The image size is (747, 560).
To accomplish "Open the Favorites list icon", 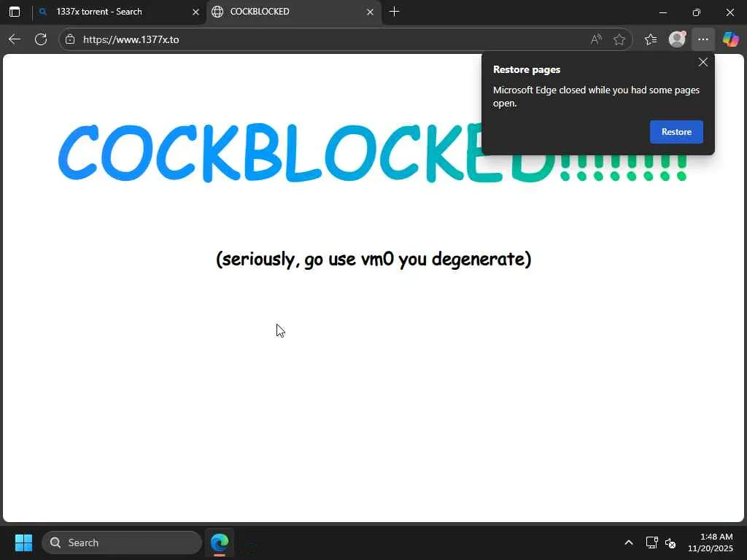I will 651,39.
